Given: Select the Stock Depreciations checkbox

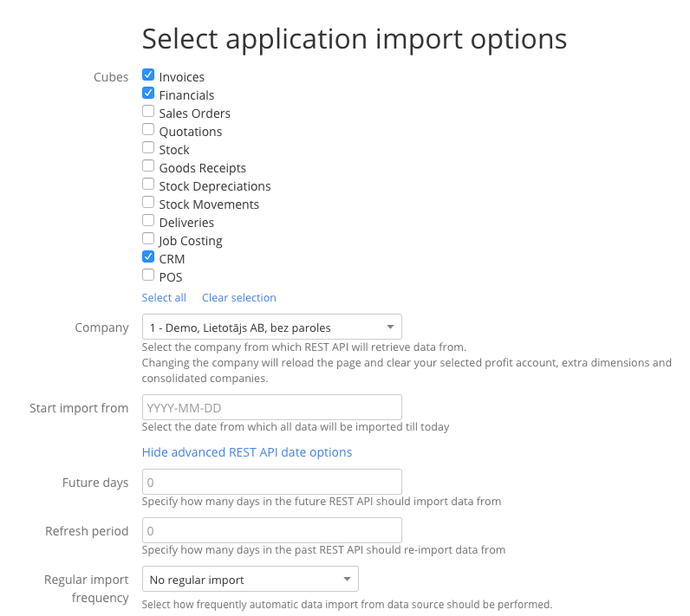Looking at the screenshot, I should point(148,185).
